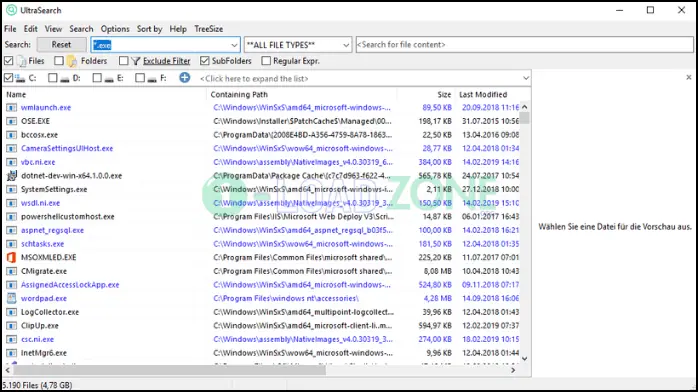Open the Search menu
Image resolution: width=698 pixels, height=392 pixels.
pyautogui.click(x=81, y=29)
